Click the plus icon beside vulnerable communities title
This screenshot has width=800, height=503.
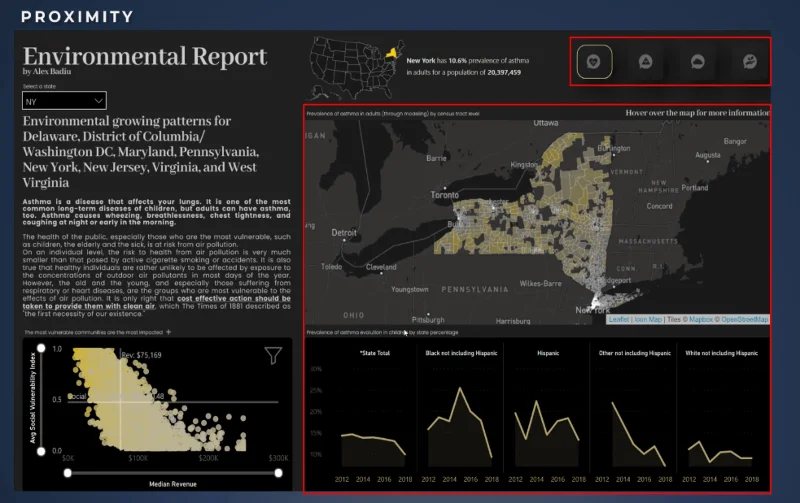point(169,332)
